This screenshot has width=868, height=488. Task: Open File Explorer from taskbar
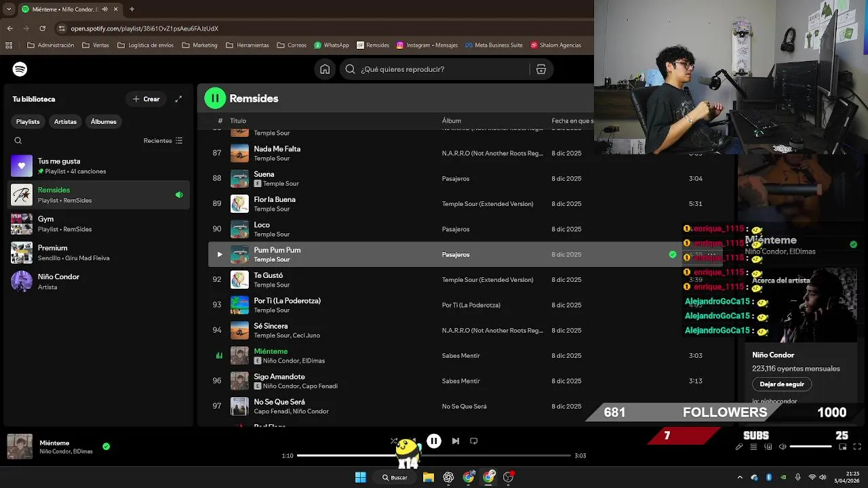click(429, 477)
